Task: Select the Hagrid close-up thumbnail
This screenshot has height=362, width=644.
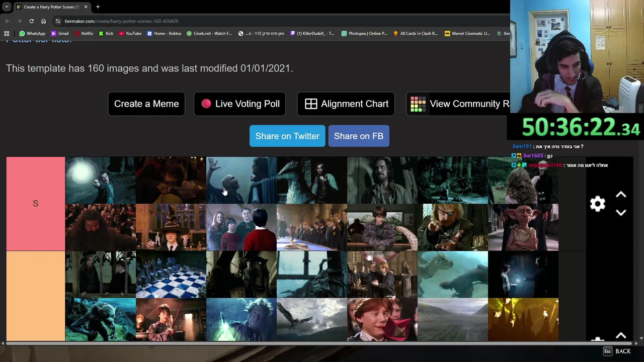Action: (100, 227)
